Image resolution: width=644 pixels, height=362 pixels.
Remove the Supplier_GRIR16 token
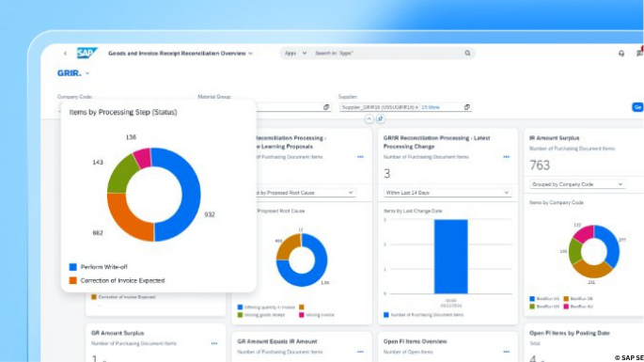416,107
